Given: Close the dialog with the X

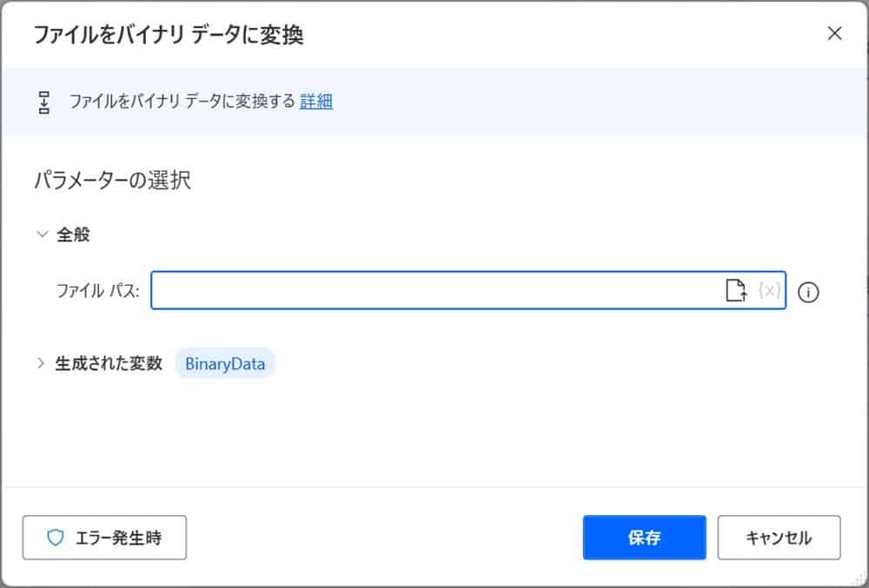Looking at the screenshot, I should tap(834, 33).
